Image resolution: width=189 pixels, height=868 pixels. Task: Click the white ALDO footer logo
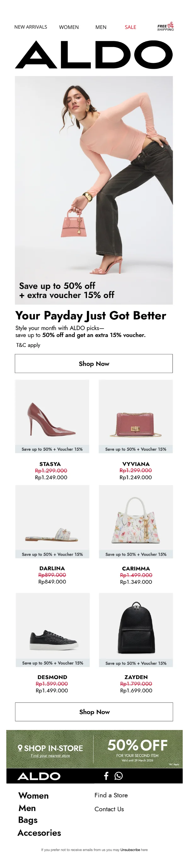pos(39,776)
